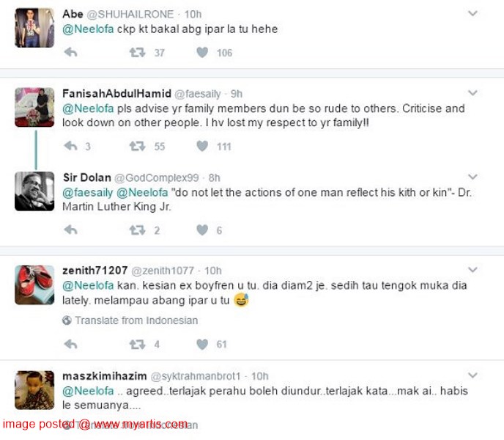Reply to zenith71207's tweet
504x440 pixels.
pyautogui.click(x=71, y=344)
